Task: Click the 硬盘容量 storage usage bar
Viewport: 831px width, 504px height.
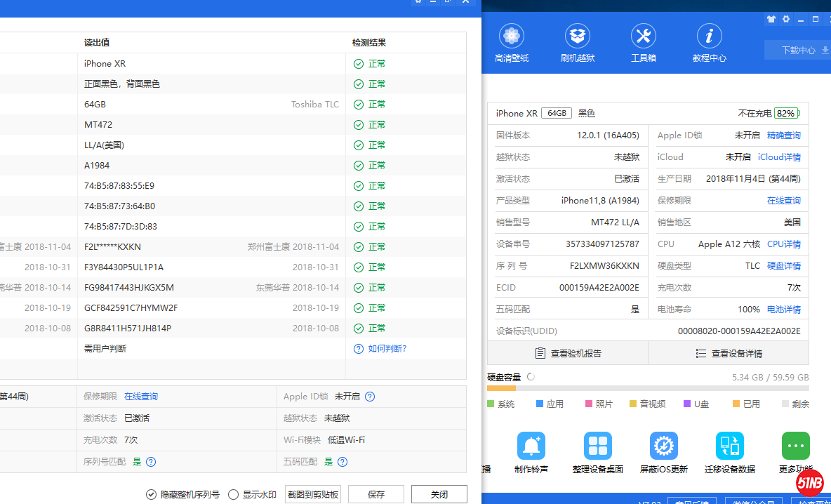Action: [x=648, y=388]
